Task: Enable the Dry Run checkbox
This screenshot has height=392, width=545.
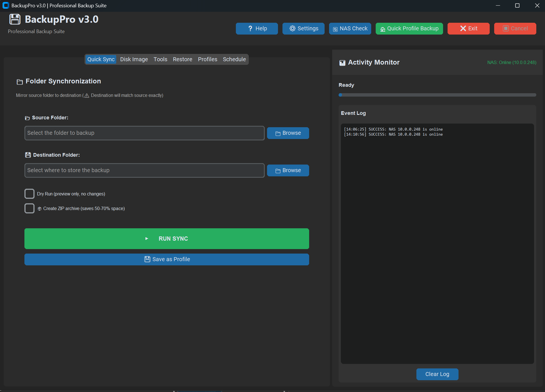Action: coord(29,194)
